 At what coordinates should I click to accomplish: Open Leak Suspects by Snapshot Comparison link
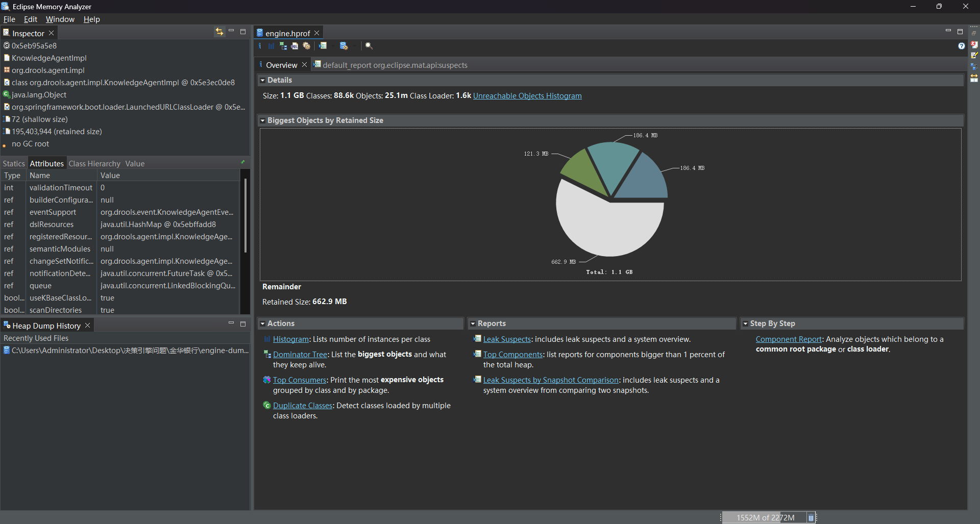551,380
